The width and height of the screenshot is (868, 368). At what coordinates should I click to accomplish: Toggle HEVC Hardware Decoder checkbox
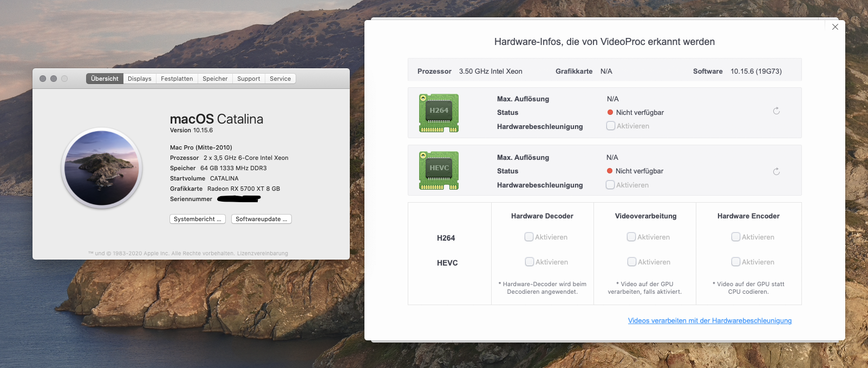[530, 262]
